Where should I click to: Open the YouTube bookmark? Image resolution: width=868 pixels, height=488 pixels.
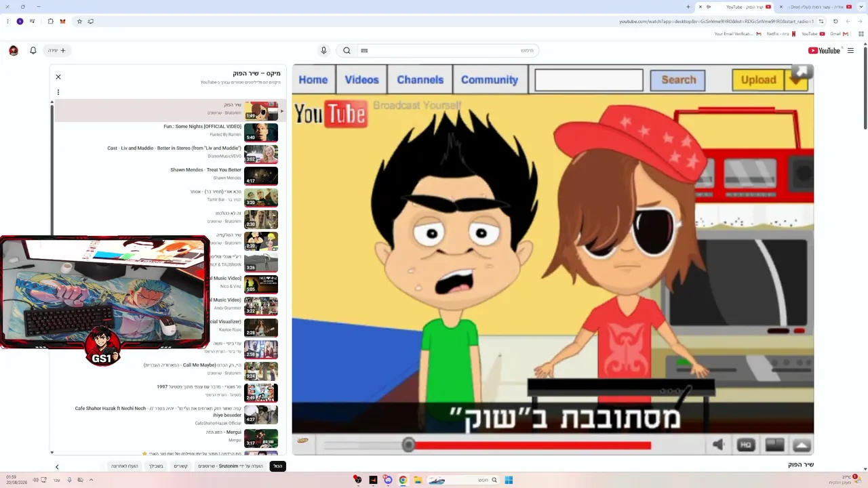pyautogui.click(x=813, y=34)
